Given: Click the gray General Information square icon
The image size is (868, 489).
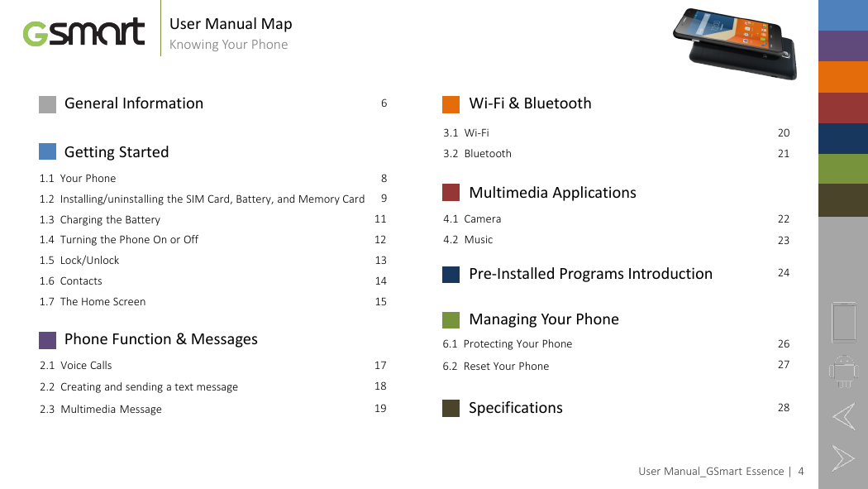Looking at the screenshot, I should click(x=48, y=104).
